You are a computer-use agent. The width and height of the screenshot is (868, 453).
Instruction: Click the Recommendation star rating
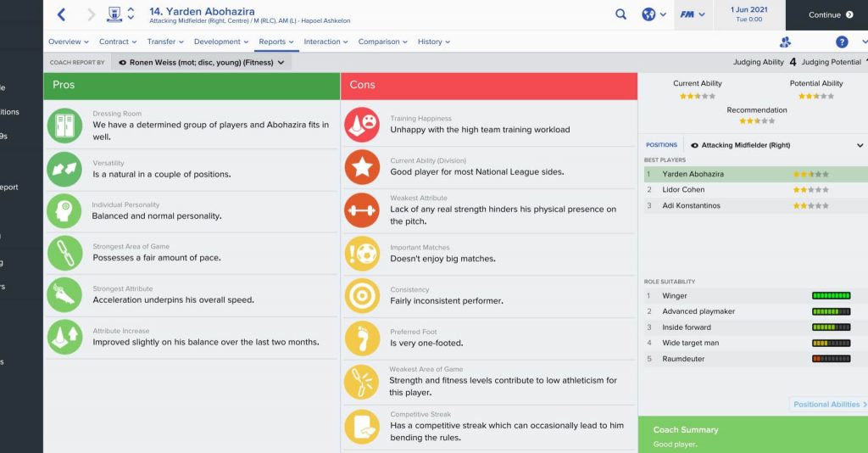757,120
